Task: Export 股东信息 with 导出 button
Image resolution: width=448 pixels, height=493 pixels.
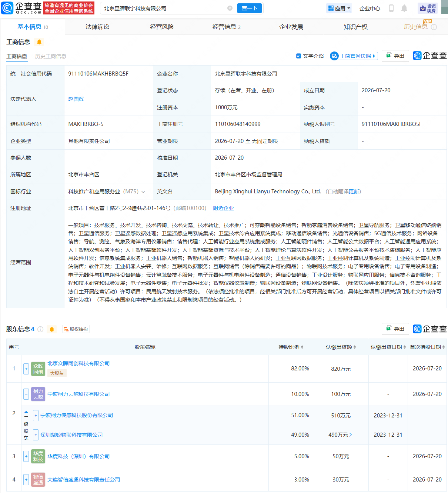Action: point(395,329)
